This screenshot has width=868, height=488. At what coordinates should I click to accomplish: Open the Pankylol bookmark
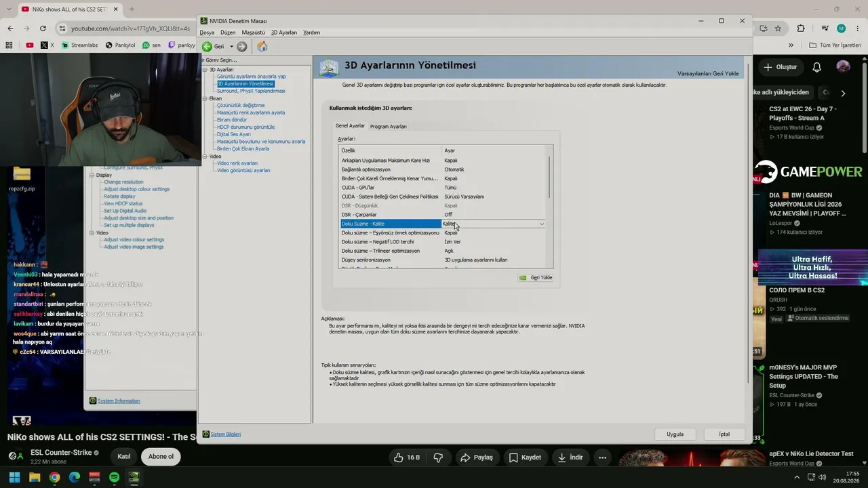click(119, 45)
